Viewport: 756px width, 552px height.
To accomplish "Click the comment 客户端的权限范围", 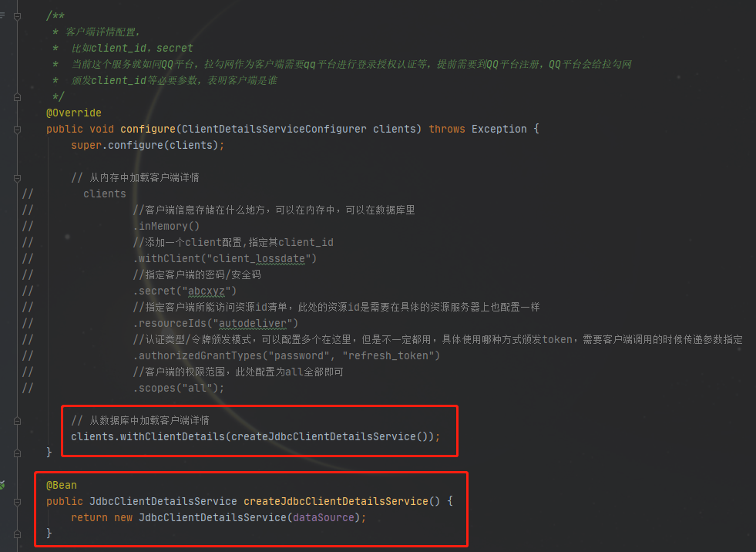I will pyautogui.click(x=239, y=372).
